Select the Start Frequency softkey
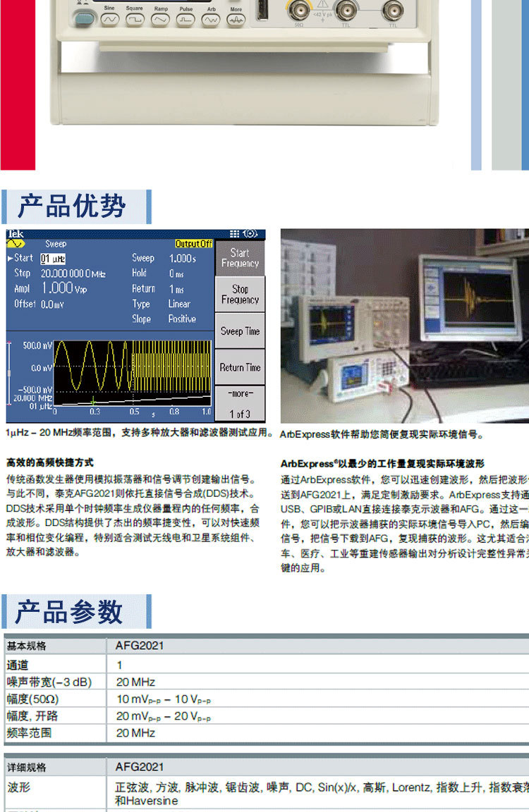The image size is (529, 812). click(x=240, y=258)
